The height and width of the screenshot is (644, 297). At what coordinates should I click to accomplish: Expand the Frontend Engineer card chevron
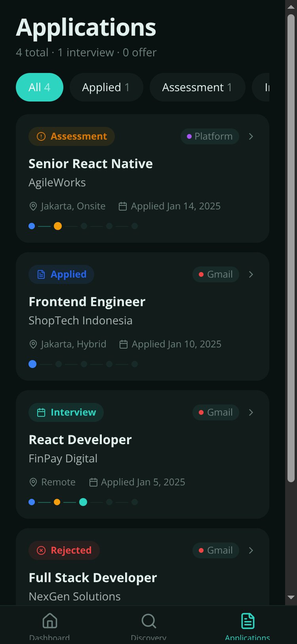point(251,274)
